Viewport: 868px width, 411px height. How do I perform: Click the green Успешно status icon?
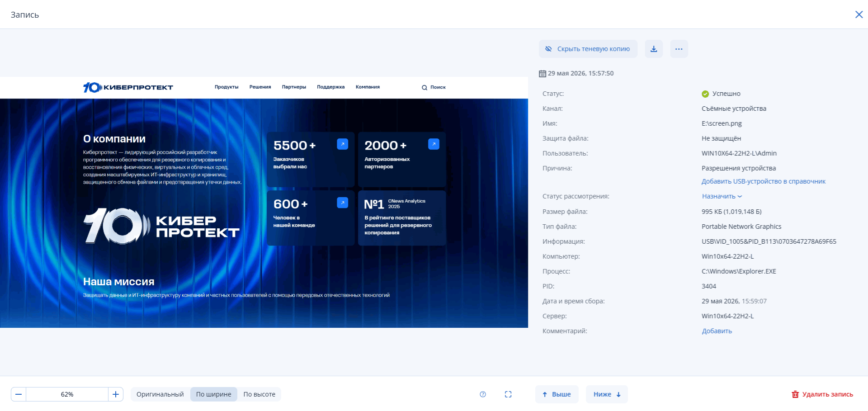tap(705, 94)
